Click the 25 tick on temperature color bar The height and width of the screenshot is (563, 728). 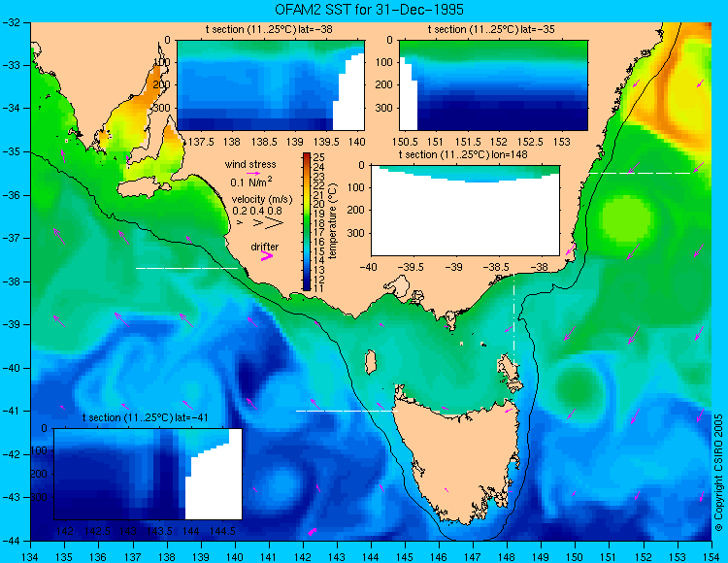(x=319, y=157)
